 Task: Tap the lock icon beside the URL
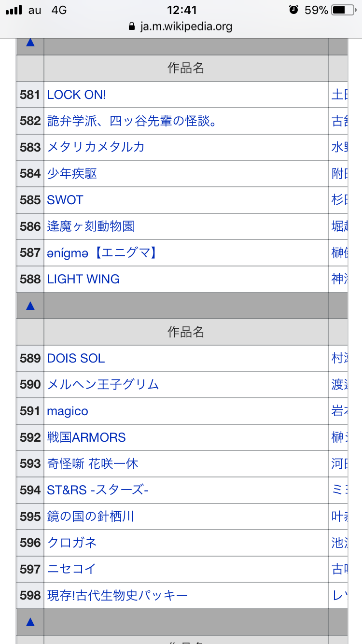132,26
